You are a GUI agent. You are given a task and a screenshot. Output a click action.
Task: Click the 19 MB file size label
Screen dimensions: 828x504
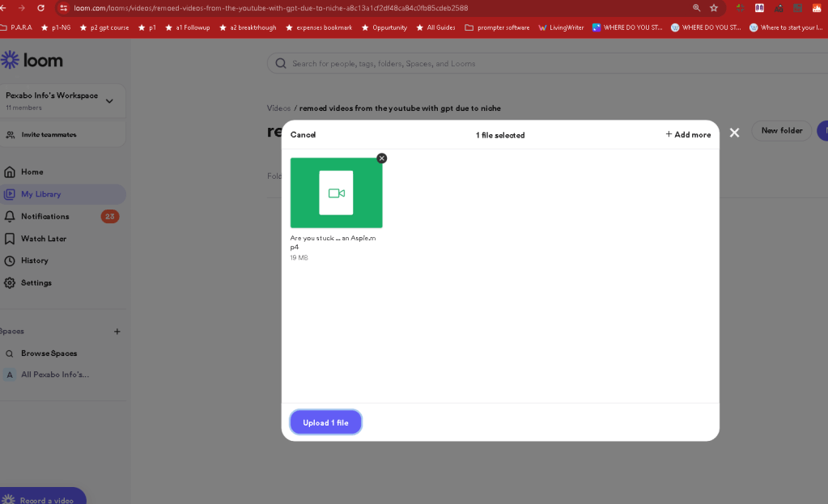tap(299, 257)
